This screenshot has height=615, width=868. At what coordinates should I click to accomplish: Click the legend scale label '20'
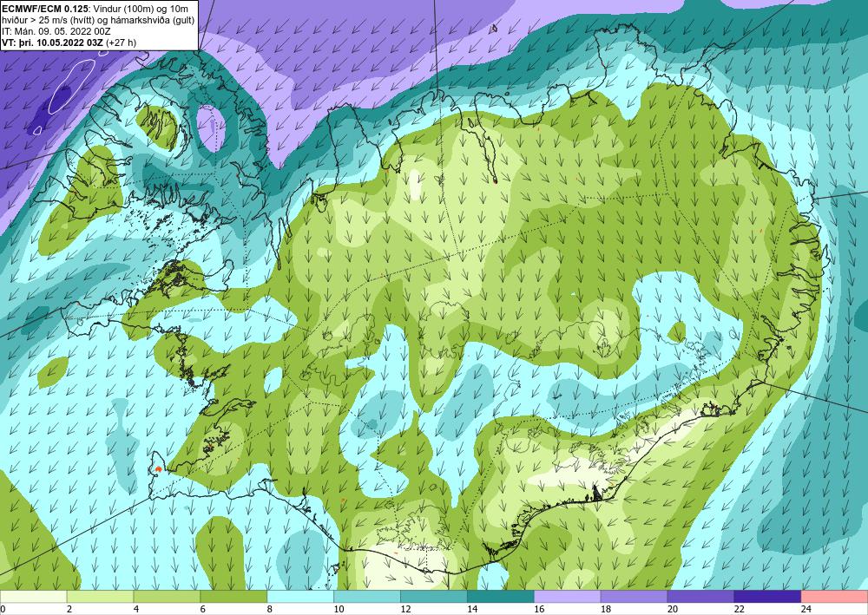673,609
